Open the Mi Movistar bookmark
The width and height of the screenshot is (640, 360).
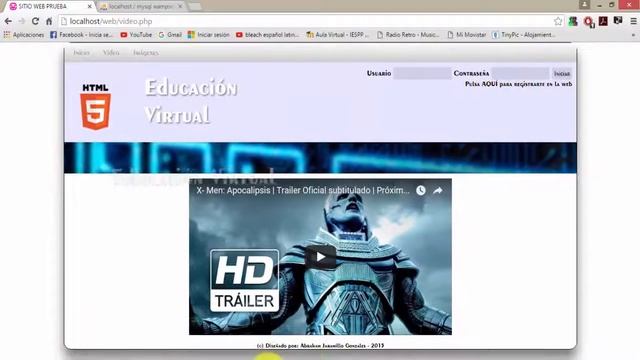pyautogui.click(x=467, y=35)
